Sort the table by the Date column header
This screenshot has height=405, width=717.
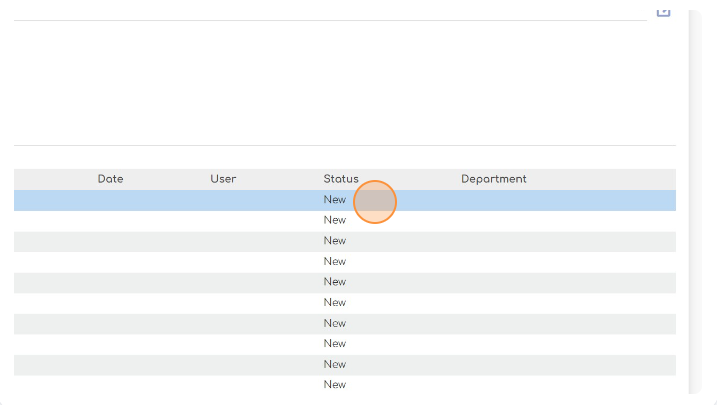point(110,179)
